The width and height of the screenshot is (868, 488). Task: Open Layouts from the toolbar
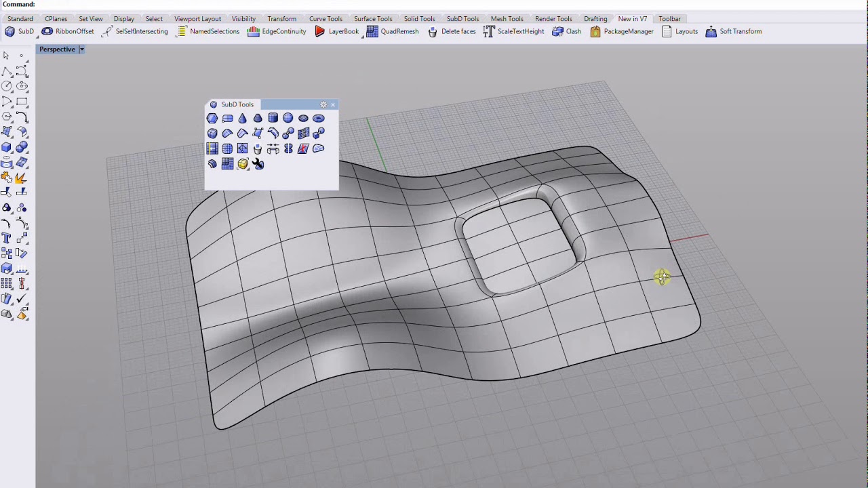(679, 32)
